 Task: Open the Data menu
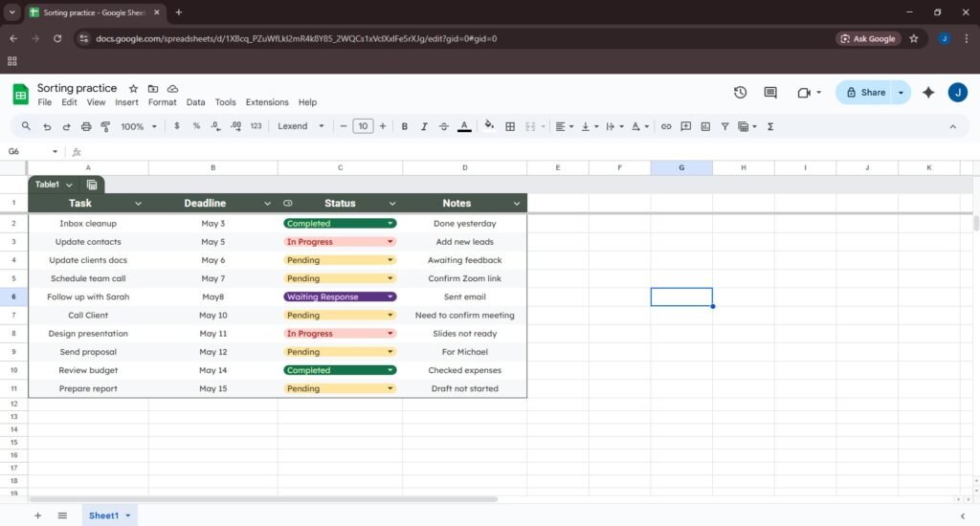tap(195, 102)
